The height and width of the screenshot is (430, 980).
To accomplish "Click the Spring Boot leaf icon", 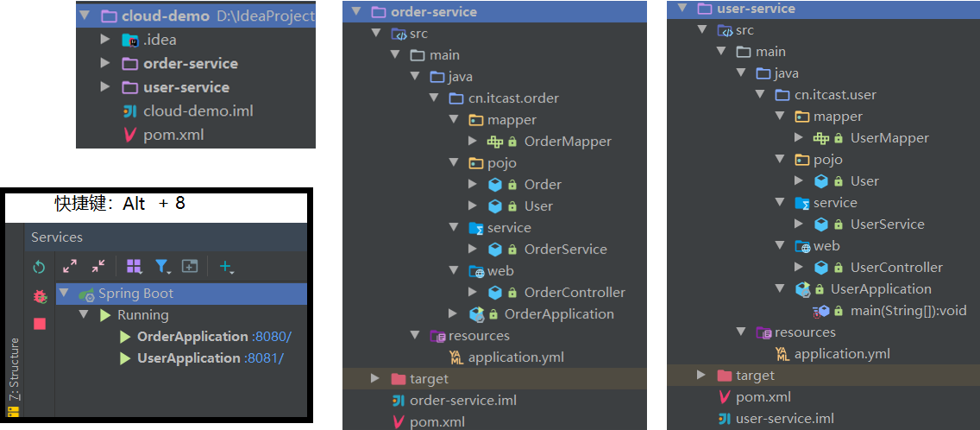I will 86,294.
